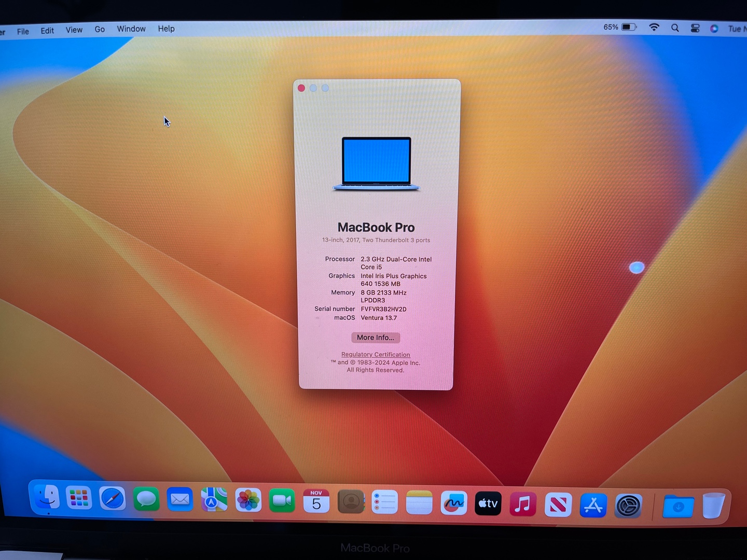This screenshot has width=747, height=560.
Task: Launch Freeform from the Dock
Action: (454, 503)
